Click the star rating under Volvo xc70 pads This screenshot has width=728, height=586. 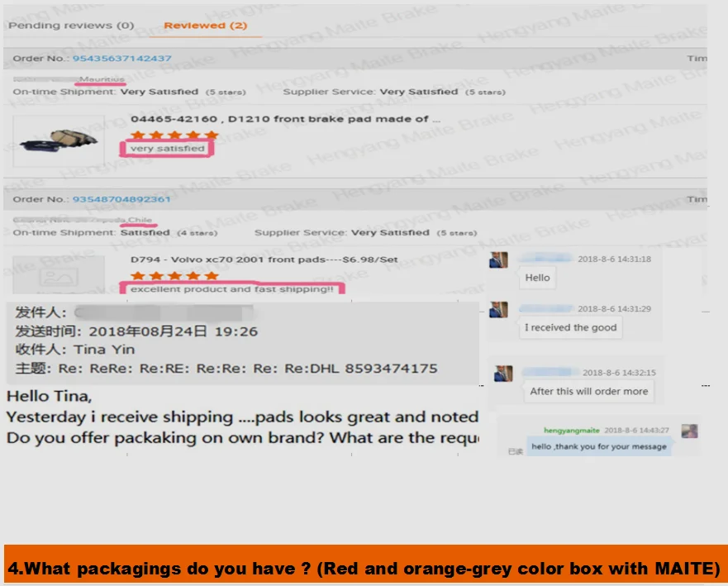point(174,276)
